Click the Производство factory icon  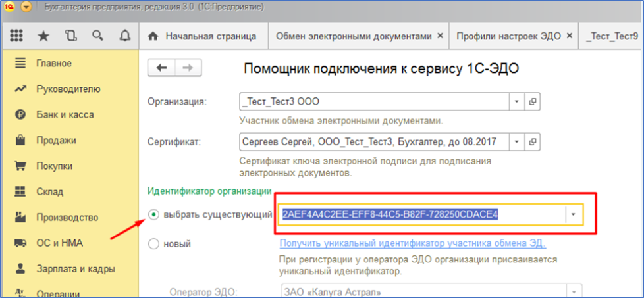pyautogui.click(x=20, y=217)
